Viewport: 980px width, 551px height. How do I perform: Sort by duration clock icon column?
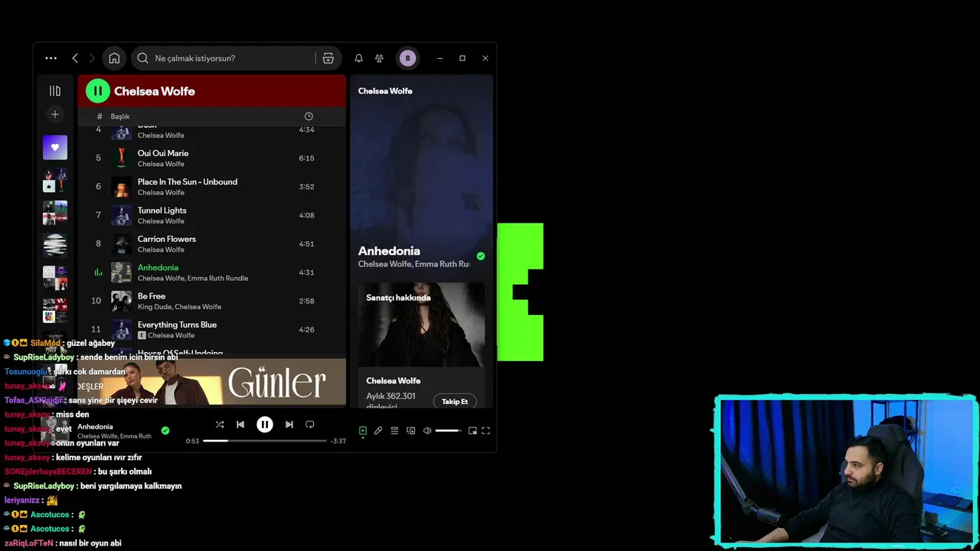coord(309,116)
